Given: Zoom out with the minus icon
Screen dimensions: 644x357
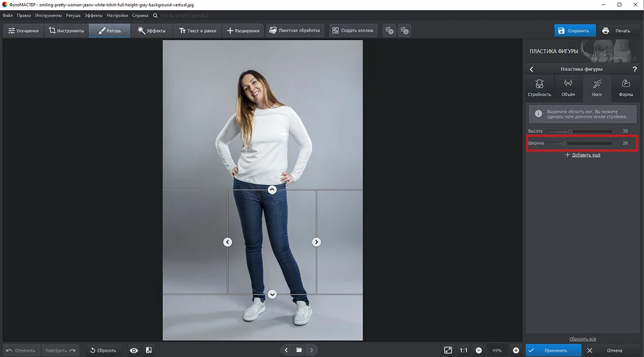Looking at the screenshot, I should pos(479,351).
